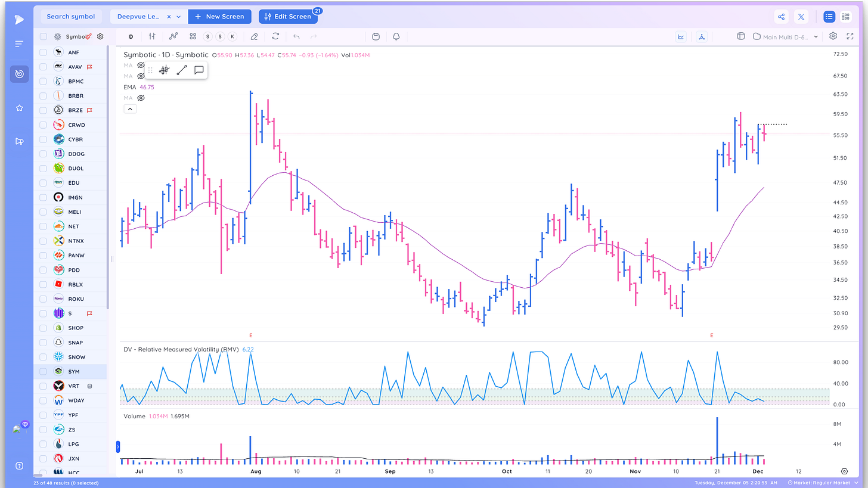
Task: Open alerts bell icon
Action: coord(396,36)
